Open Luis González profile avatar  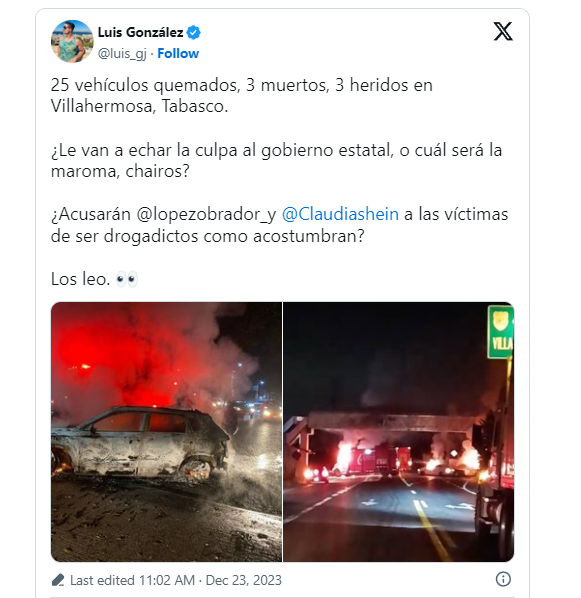72,41
